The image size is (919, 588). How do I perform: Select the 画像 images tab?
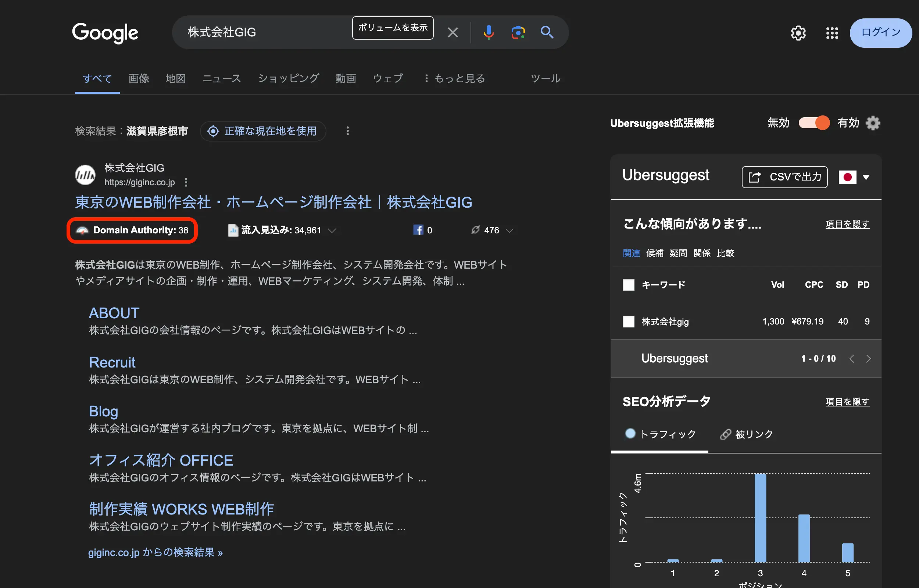[139, 78]
